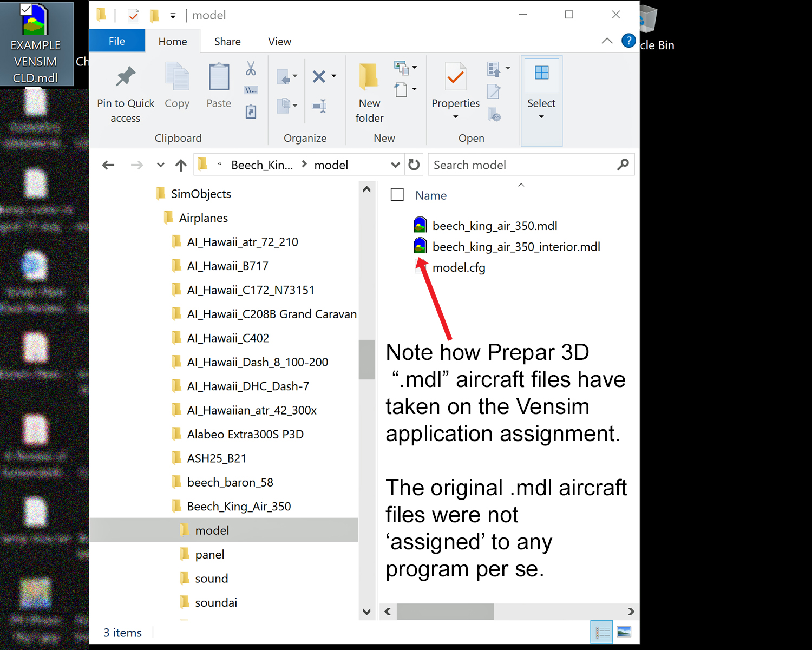Switch to Details view icon in status bar
Screen dimensions: 812x650
602,632
